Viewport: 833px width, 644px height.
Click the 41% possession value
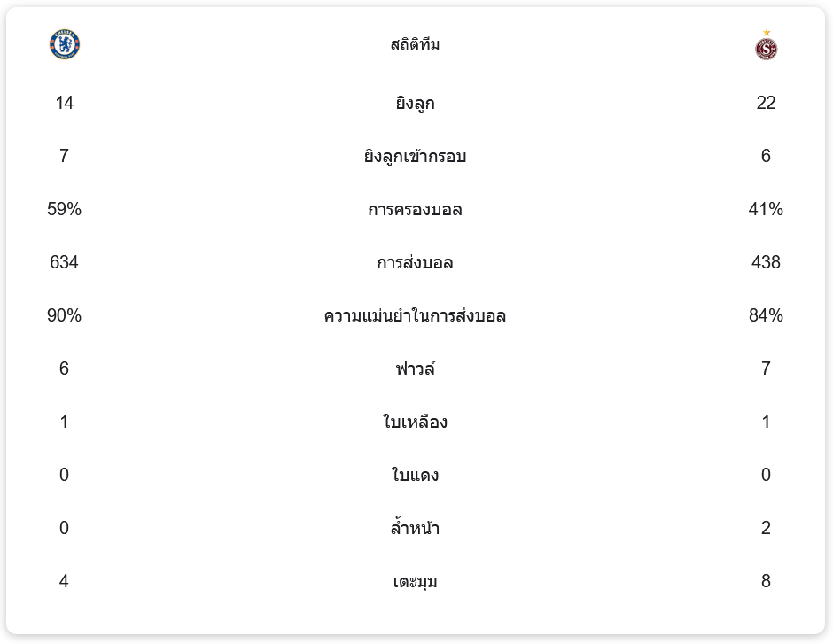[766, 209]
